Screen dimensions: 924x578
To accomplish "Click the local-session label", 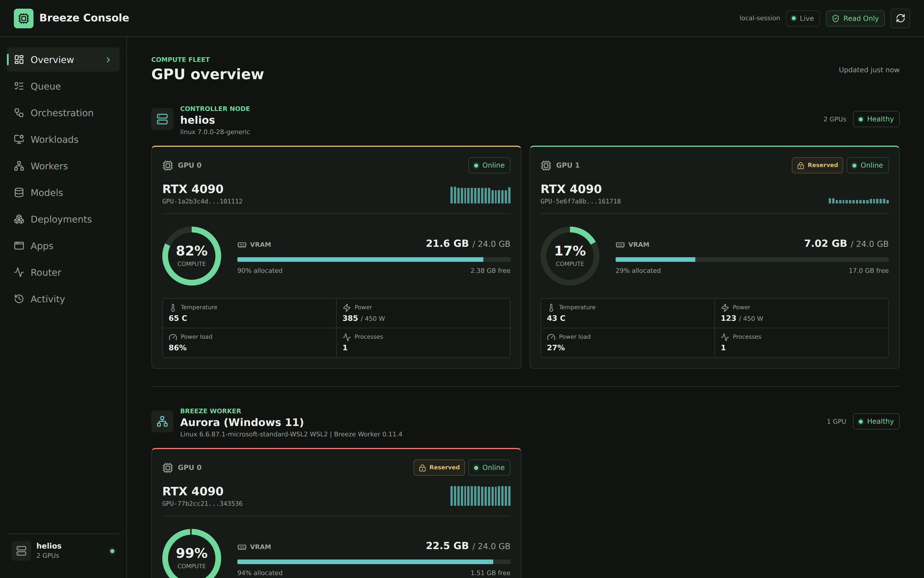I will tap(759, 18).
